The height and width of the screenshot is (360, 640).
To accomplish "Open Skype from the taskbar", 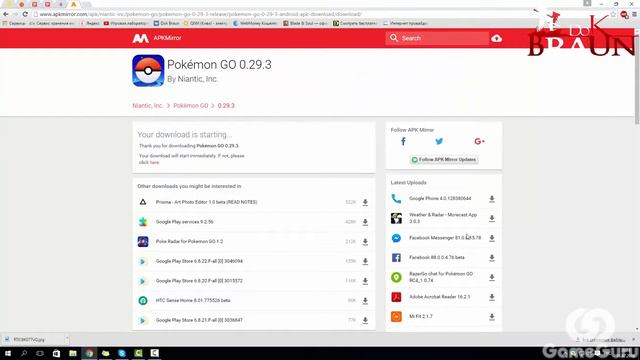I will (122, 353).
